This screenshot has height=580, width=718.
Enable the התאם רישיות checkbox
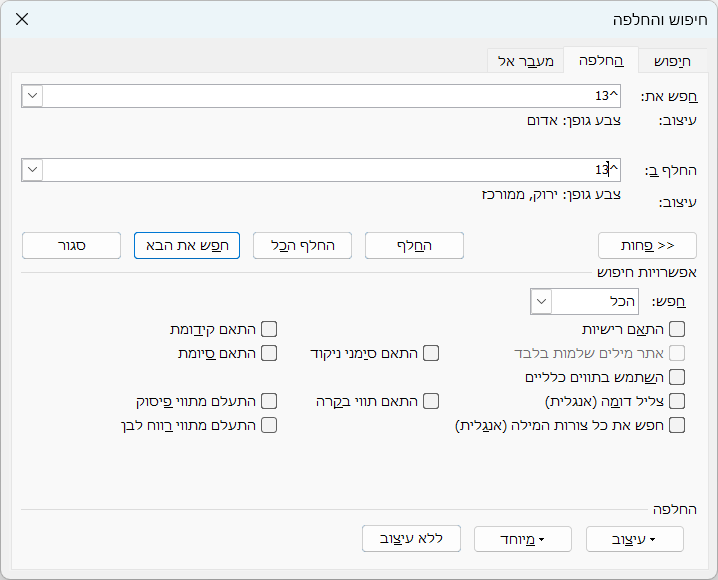tap(677, 329)
